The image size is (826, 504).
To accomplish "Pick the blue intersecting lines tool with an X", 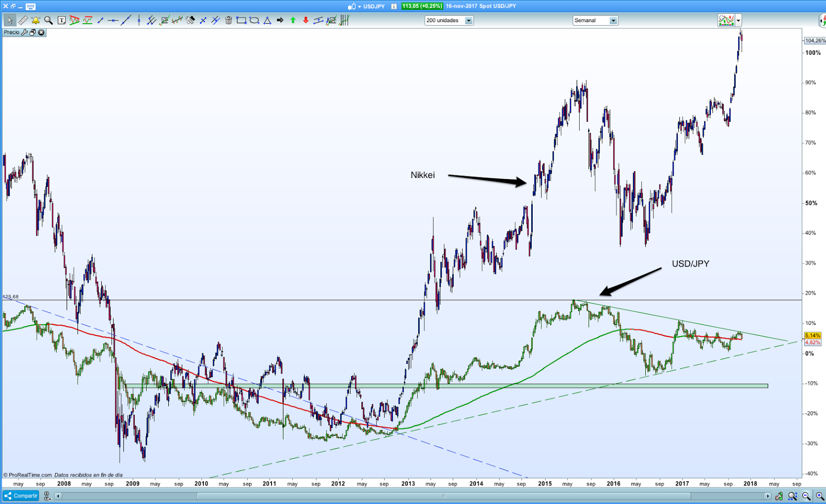I will pos(216,21).
